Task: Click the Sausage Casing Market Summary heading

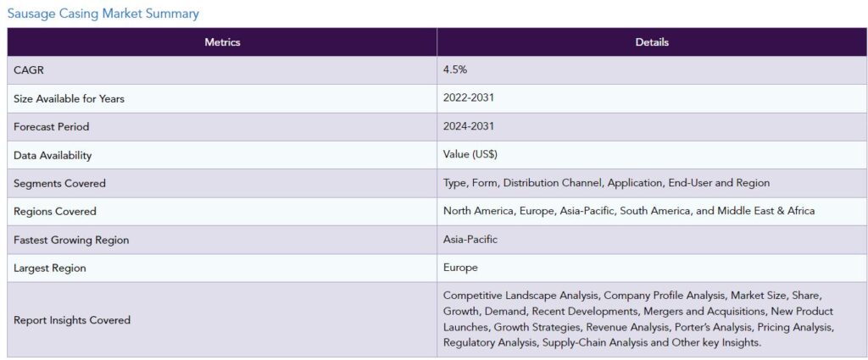Action: (x=103, y=14)
